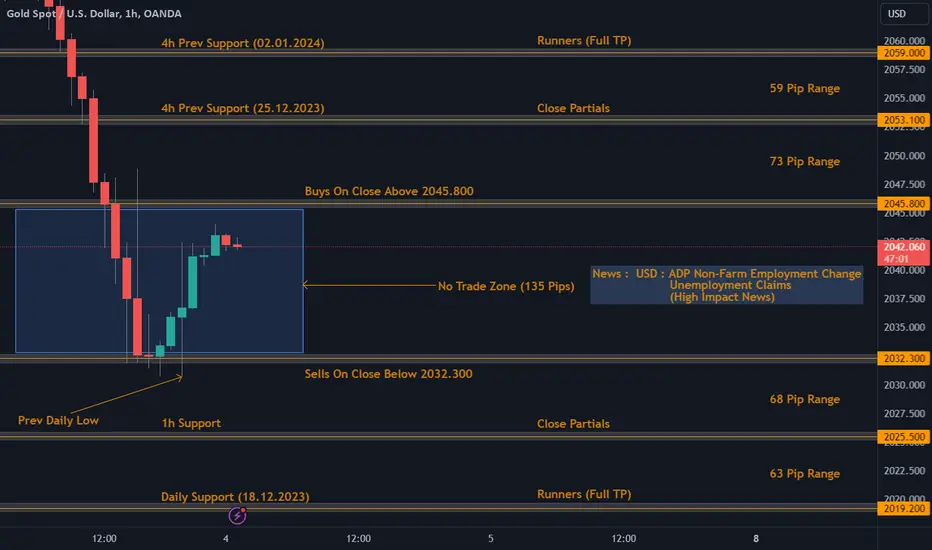Select the 2059.000 price label
The image size is (932, 550).
tap(904, 53)
